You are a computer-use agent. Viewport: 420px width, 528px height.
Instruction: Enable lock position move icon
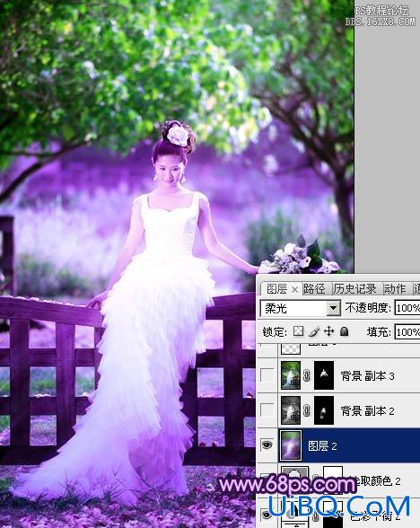pos(328,331)
